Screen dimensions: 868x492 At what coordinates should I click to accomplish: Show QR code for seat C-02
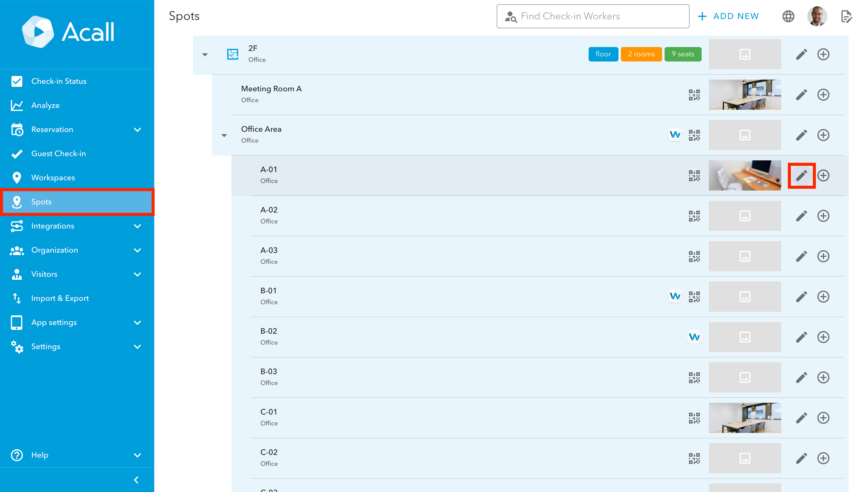tap(694, 458)
